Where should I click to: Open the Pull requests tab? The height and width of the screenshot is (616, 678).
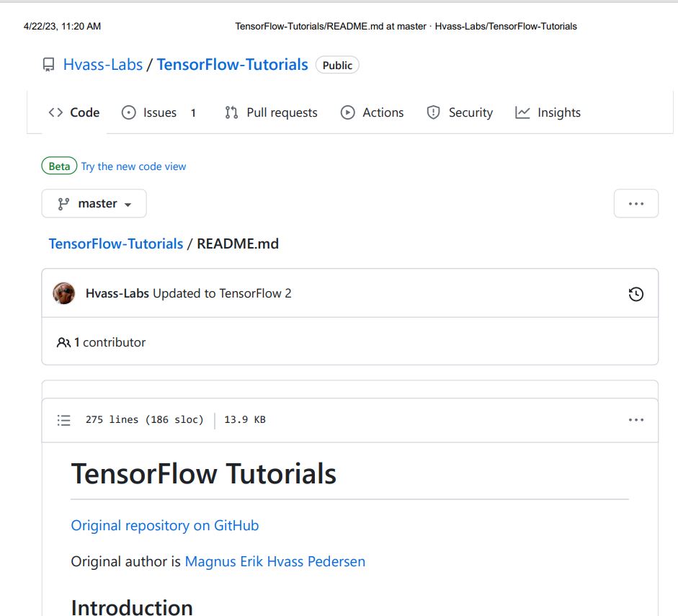(x=271, y=112)
